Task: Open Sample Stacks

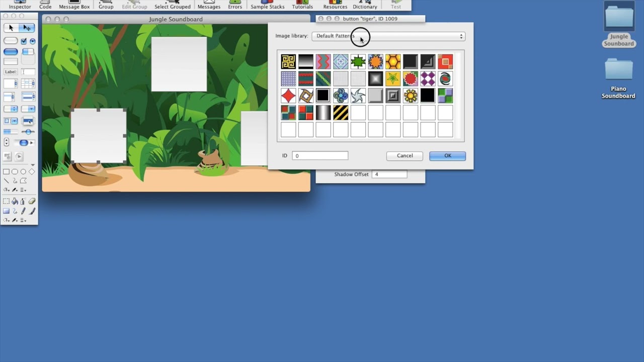Action: pos(267,5)
